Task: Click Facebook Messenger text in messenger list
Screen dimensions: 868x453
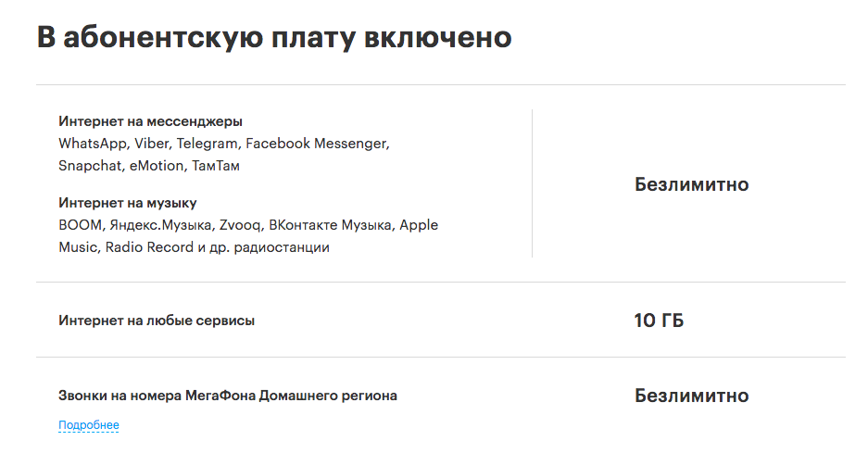Action: pyautogui.click(x=316, y=144)
